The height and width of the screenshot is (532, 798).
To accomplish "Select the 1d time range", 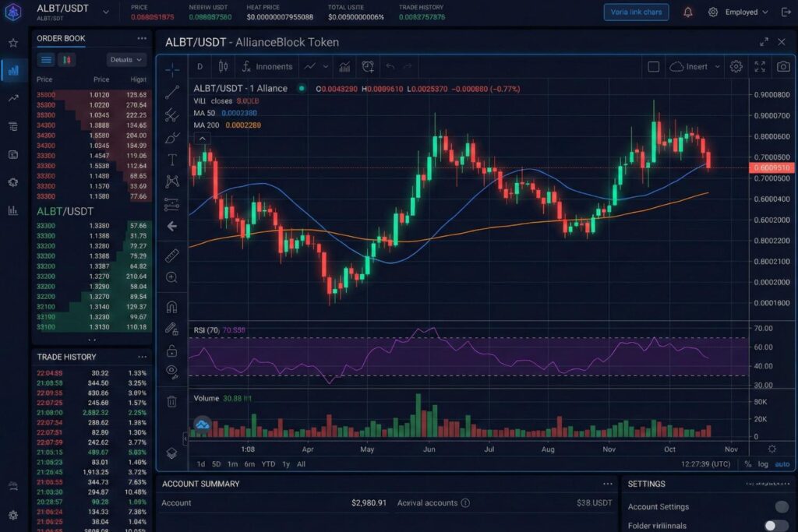I will tap(201, 464).
